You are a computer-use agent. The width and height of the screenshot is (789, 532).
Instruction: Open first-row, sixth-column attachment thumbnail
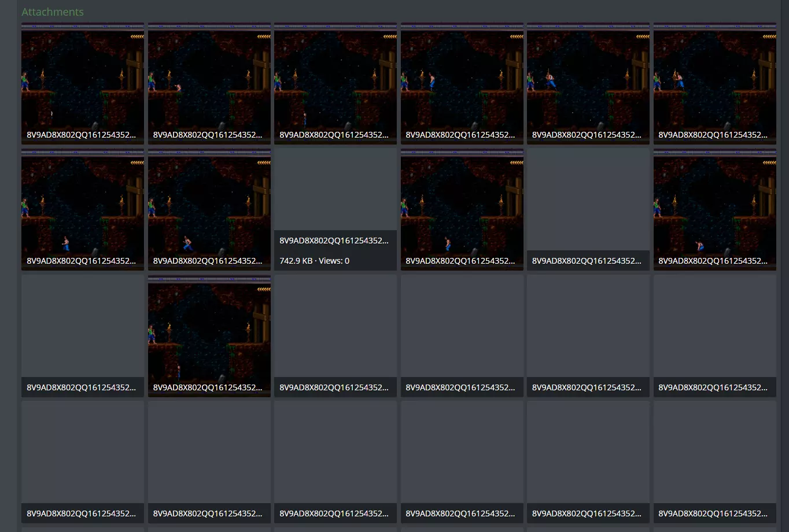pos(715,83)
